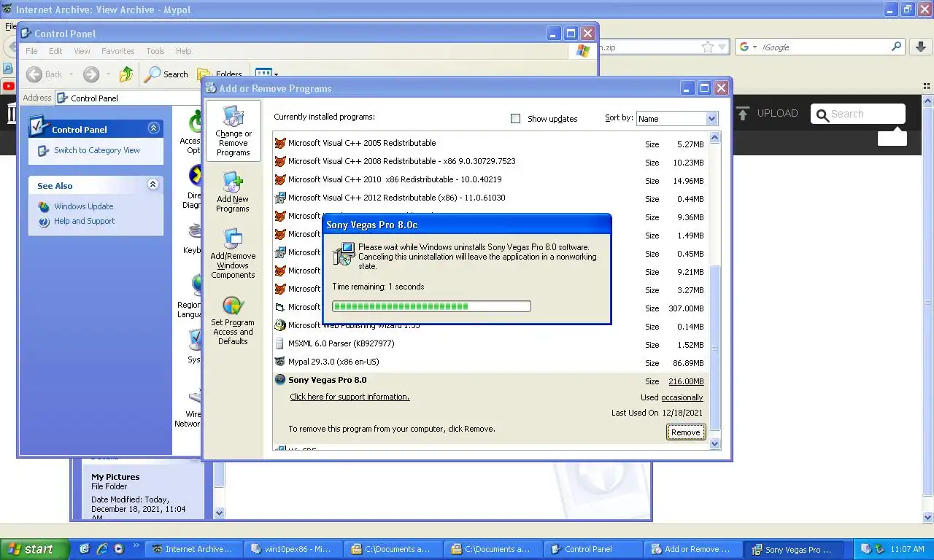Screen dimensions: 934x560
Task: Click program list scroll up arrow
Action: click(714, 138)
